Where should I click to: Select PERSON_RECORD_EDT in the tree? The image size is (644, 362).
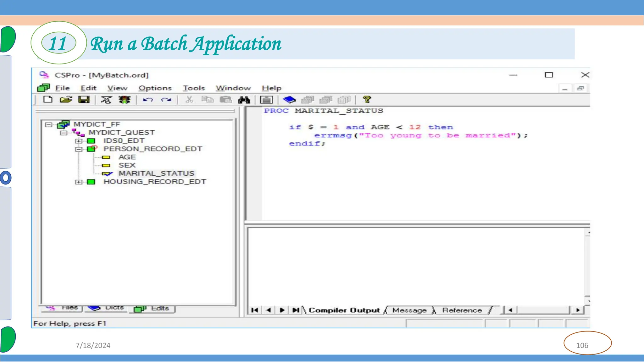(x=153, y=149)
